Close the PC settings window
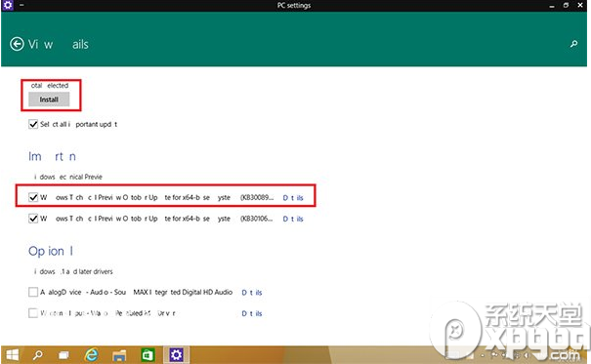The width and height of the screenshot is (591, 364). (x=580, y=5)
